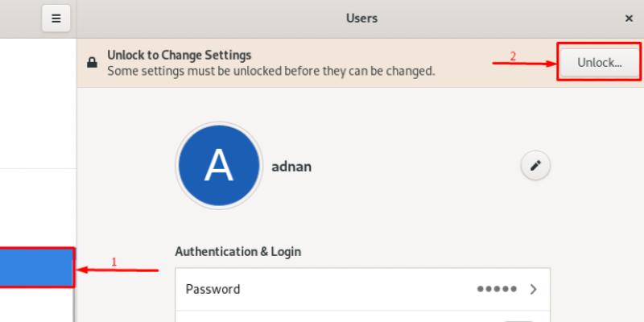
Task: Select the highlighted blue sidebar item
Action: click(x=36, y=267)
